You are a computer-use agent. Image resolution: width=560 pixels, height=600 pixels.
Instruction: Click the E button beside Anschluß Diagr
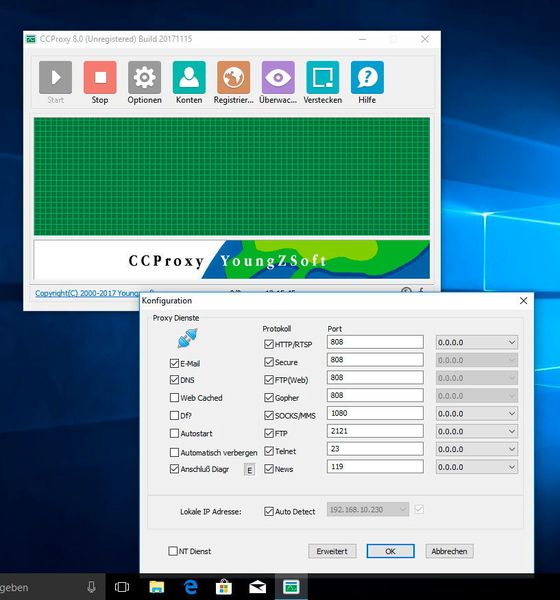250,470
